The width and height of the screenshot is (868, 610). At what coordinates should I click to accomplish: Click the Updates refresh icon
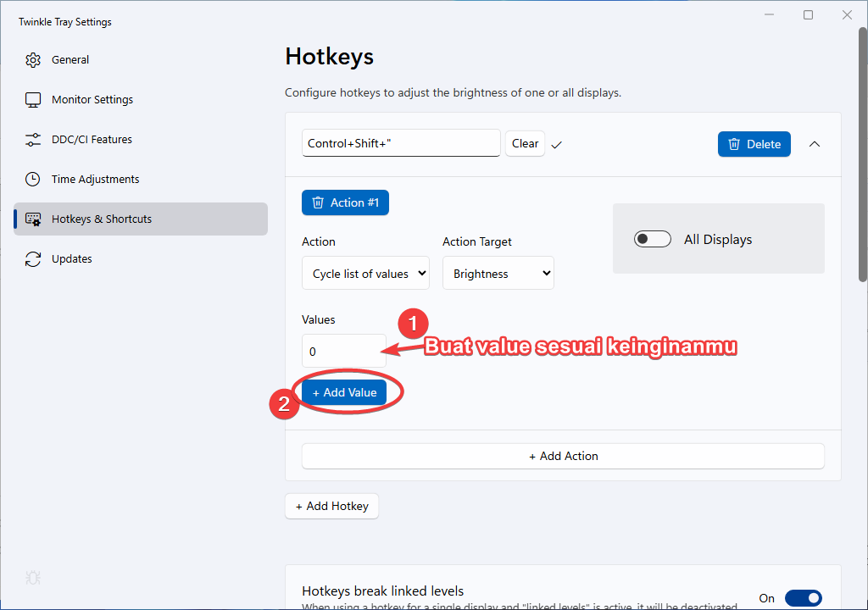click(x=33, y=259)
